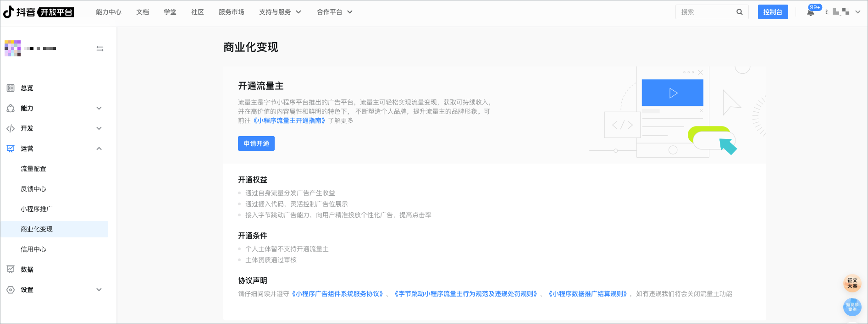Click the pixelated account avatar in sidebar
This screenshot has height=324, width=868.
coord(12,48)
